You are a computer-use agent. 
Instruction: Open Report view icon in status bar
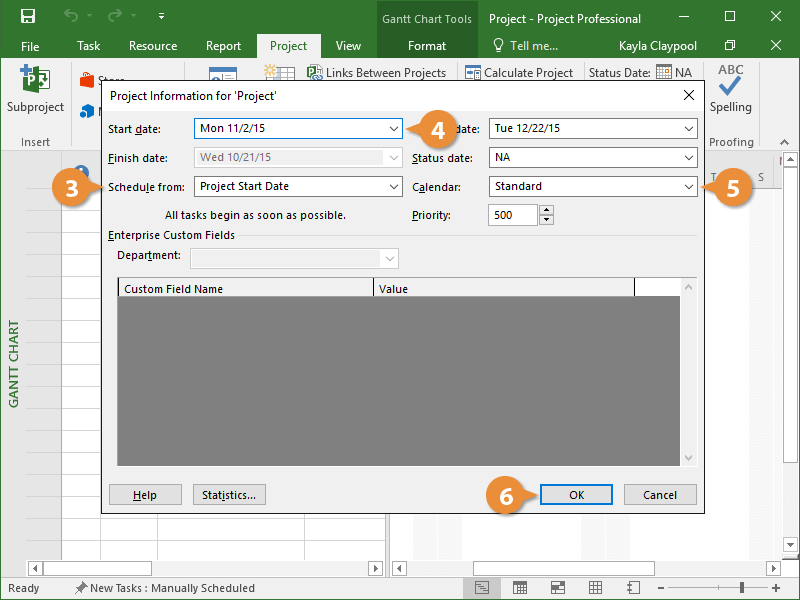click(631, 588)
